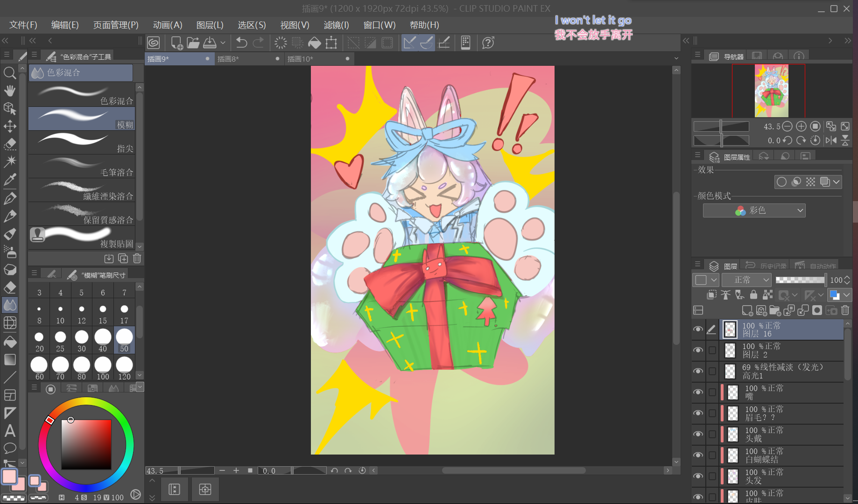Expand layer effect options chevron
Image resolution: width=858 pixels, height=504 pixels.
pyautogui.click(x=836, y=182)
